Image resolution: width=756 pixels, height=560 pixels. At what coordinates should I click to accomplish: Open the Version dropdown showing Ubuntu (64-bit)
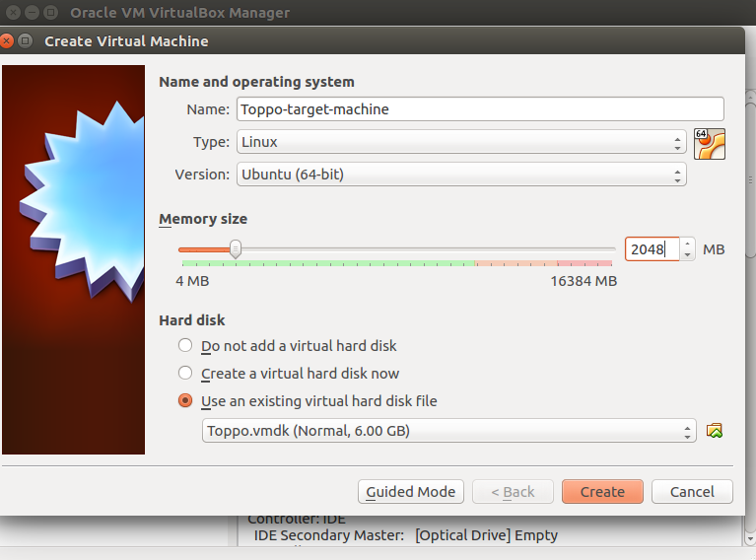[461, 175]
